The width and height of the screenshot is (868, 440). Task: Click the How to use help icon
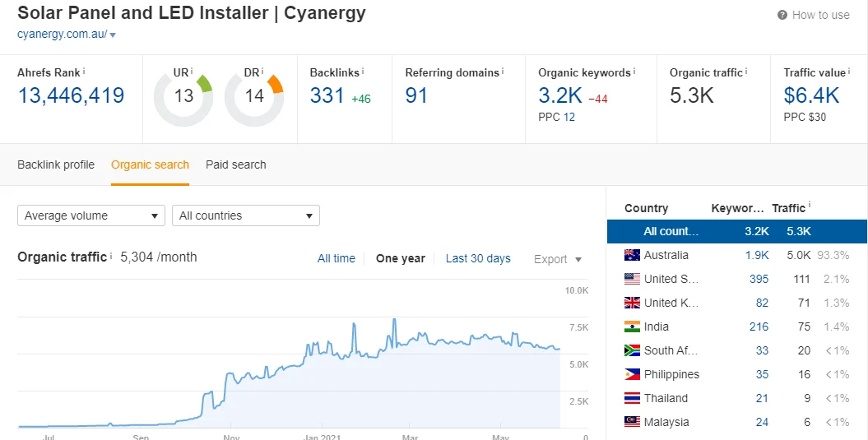(782, 15)
